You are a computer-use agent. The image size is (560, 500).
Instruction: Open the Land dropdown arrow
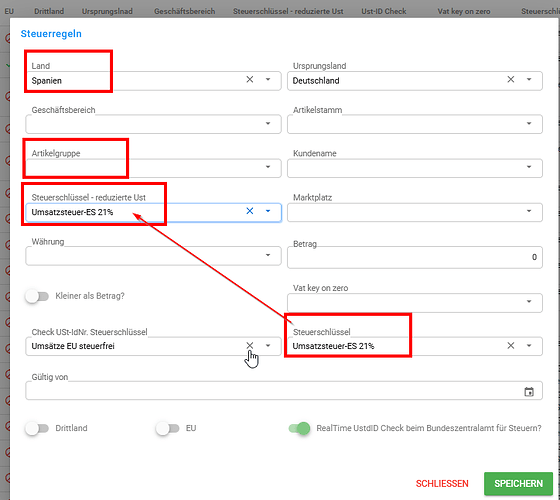(268, 79)
